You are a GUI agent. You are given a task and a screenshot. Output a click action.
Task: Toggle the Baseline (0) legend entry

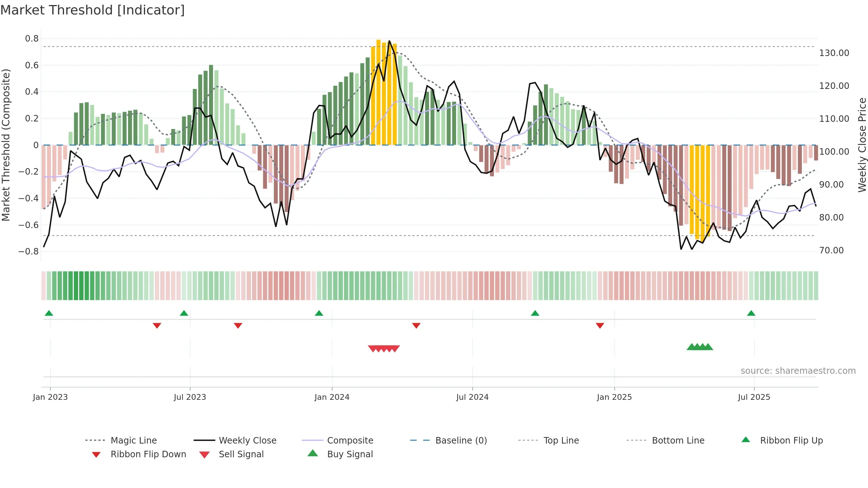click(448, 440)
